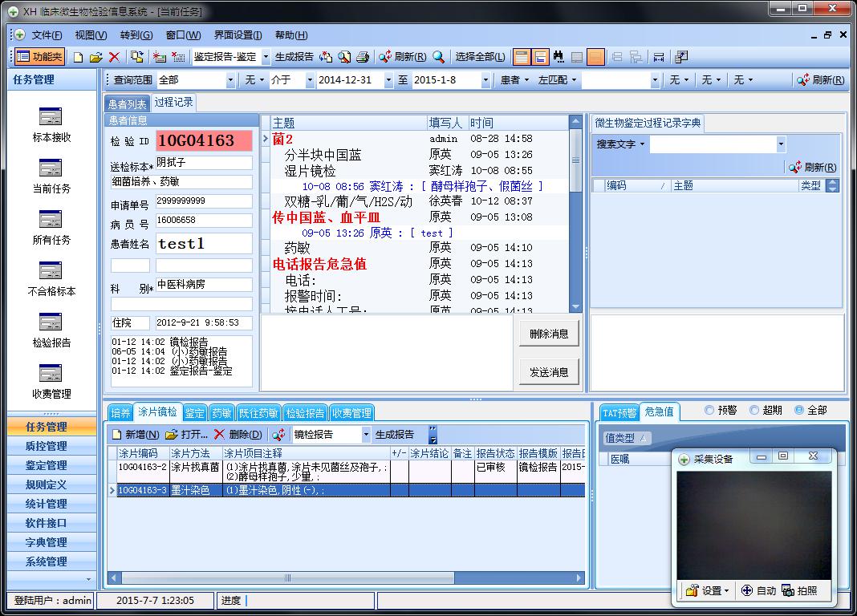Screen dimensions: 857x616
Task: Click the 患者姓名 test1 input field
Action: 204,244
